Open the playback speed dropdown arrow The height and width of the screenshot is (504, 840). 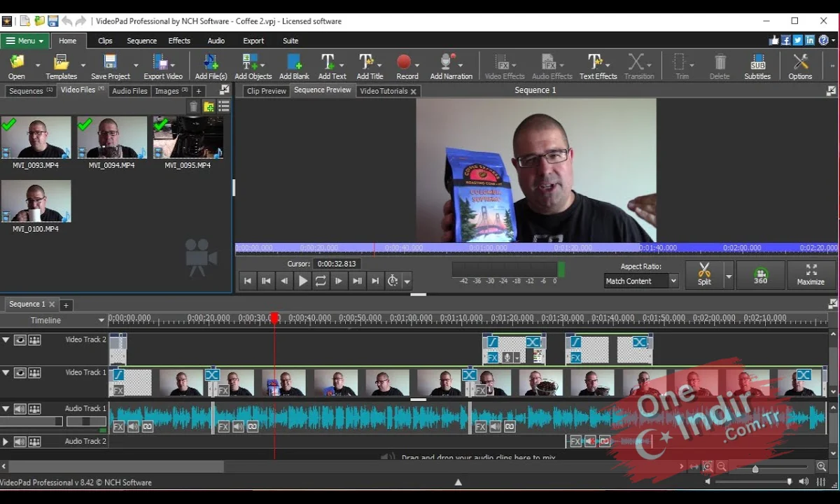407,281
